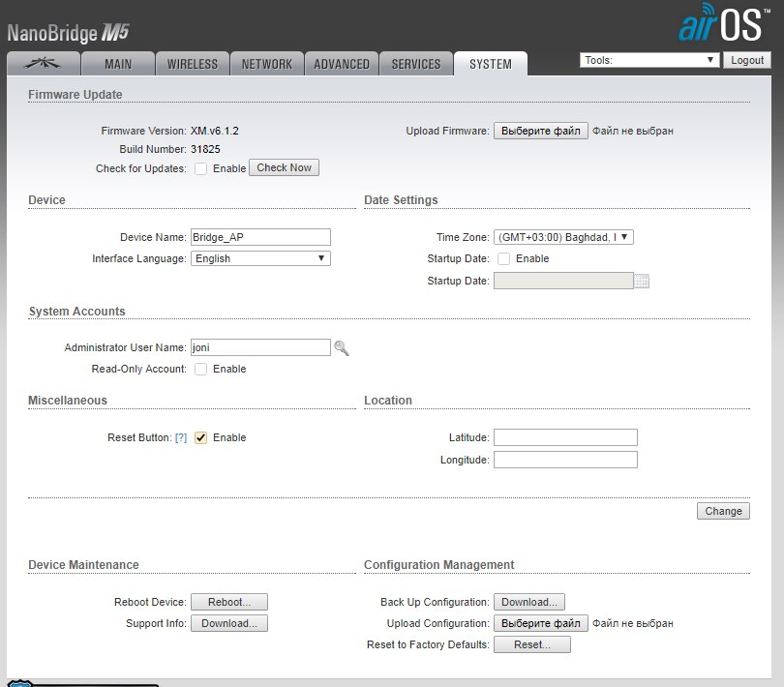Switch to the MAIN tab
The width and height of the screenshot is (784, 687).
118,64
